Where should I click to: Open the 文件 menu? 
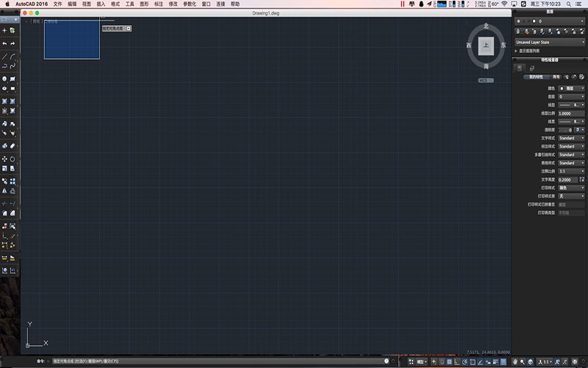point(57,4)
